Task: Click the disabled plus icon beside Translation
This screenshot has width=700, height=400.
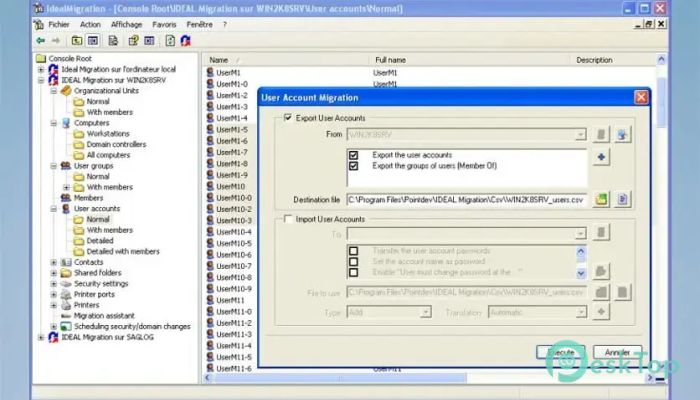Action: [601, 312]
